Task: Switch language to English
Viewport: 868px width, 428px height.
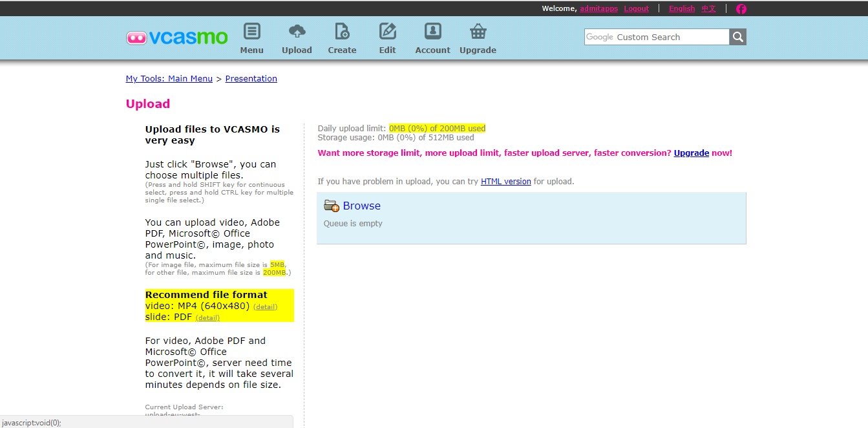Action: pos(682,9)
